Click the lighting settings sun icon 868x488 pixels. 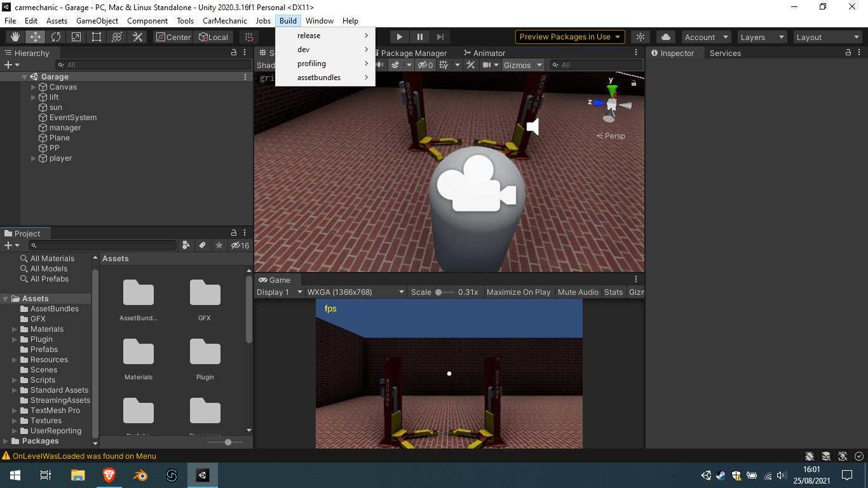tap(641, 37)
